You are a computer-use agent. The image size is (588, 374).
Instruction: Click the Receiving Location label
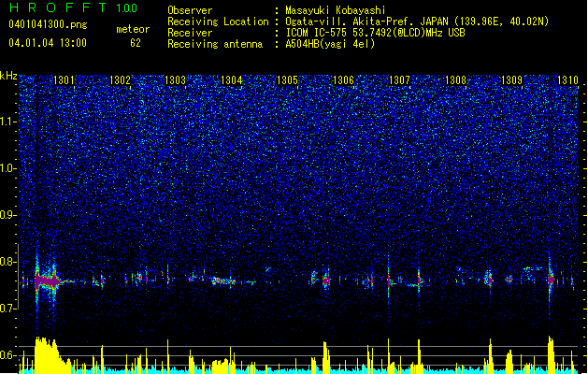click(x=218, y=22)
